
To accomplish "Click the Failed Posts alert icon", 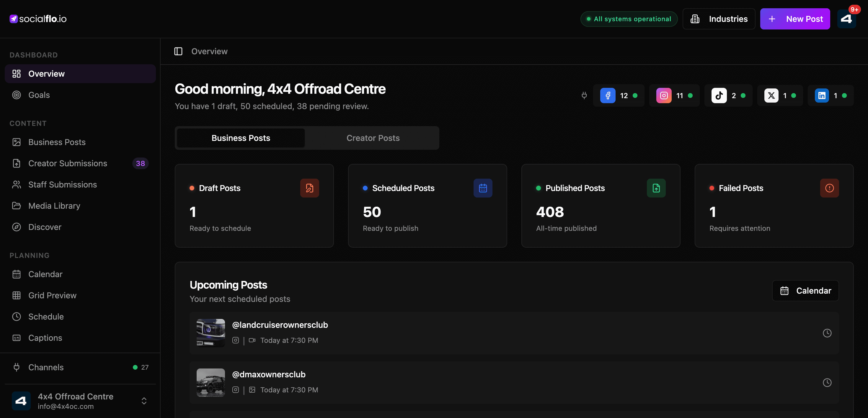I will [x=829, y=188].
